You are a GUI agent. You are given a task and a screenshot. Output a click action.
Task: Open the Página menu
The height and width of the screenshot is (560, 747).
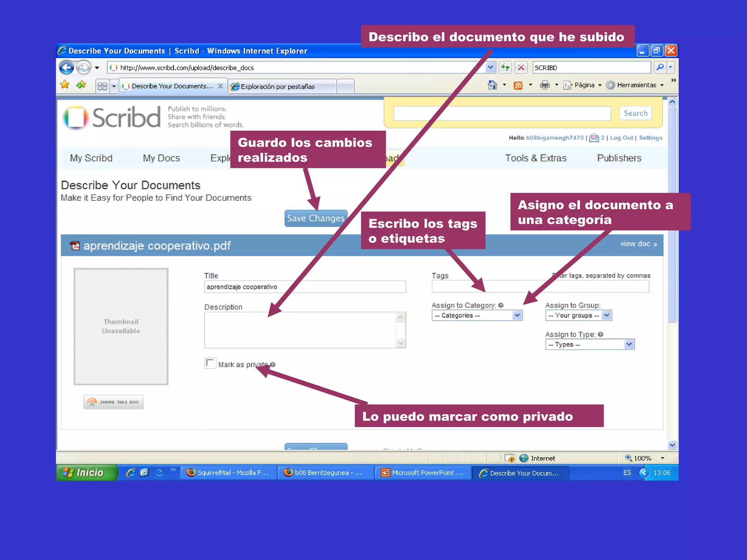(x=582, y=85)
